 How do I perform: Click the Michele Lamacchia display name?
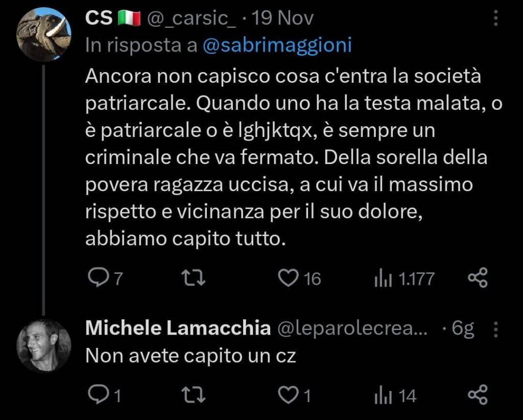tap(178, 328)
